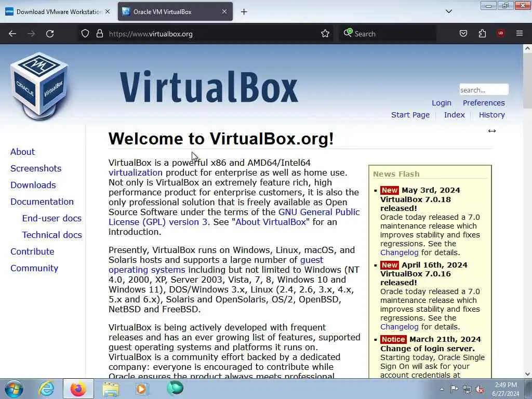This screenshot has height=399, width=532.
Task: Close the Download VMware Workstation tab
Action: click(108, 11)
